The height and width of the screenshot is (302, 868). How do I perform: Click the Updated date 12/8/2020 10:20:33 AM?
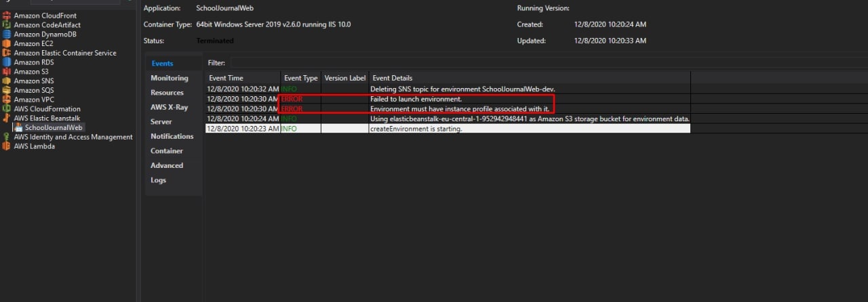point(610,41)
